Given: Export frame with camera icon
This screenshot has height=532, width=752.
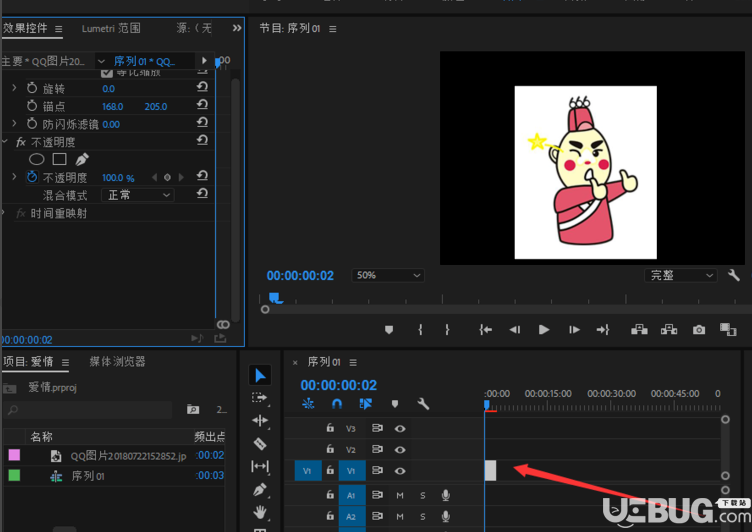Looking at the screenshot, I should tap(699, 330).
